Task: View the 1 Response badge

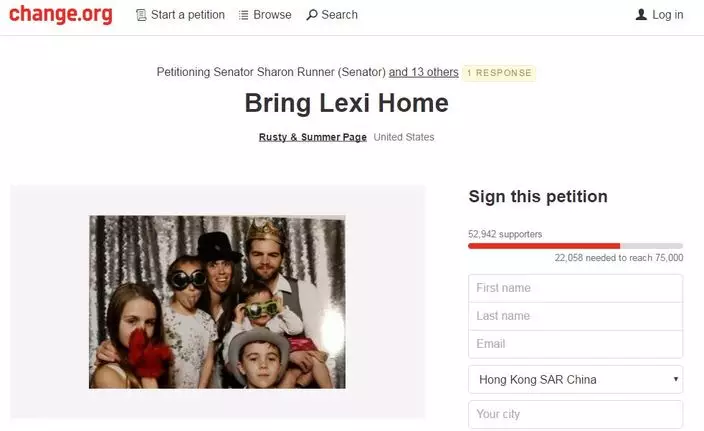Action: click(499, 73)
